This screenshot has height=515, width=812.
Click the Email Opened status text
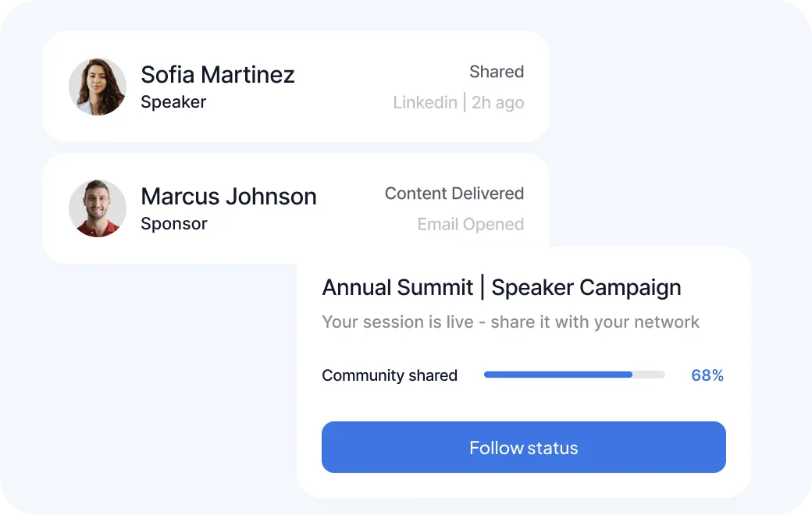click(471, 224)
